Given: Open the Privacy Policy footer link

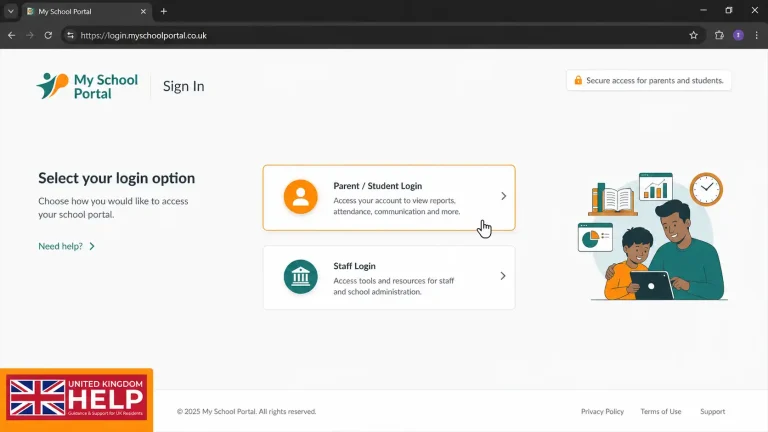Looking at the screenshot, I should 602,411.
